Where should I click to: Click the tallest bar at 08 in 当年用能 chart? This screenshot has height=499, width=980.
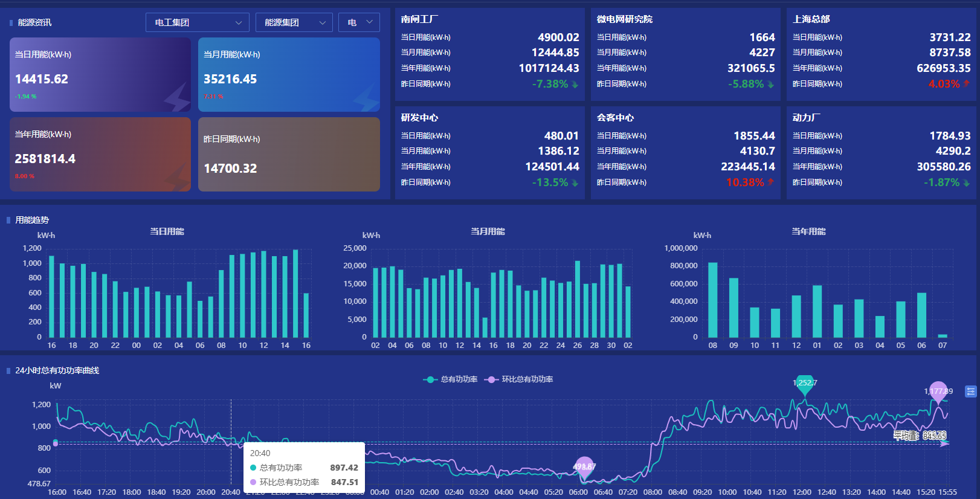[x=713, y=300]
